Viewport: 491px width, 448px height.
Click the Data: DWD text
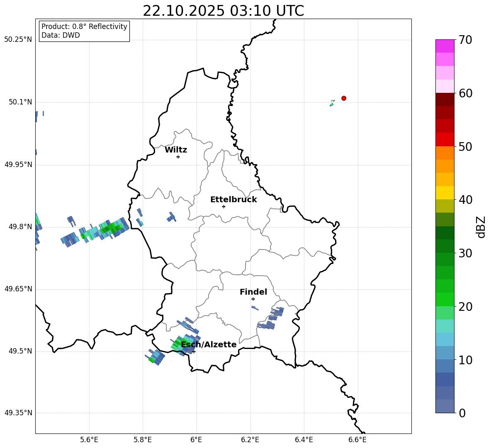pos(61,35)
